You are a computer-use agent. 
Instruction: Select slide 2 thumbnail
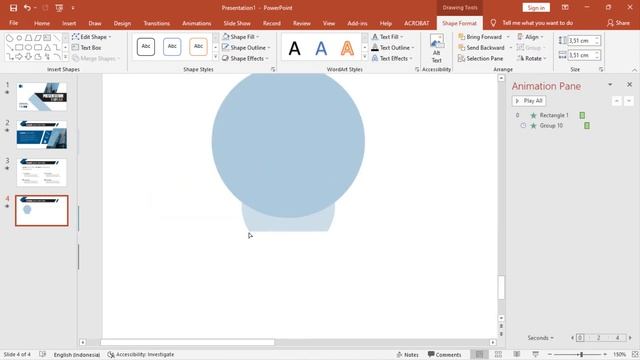click(x=42, y=135)
